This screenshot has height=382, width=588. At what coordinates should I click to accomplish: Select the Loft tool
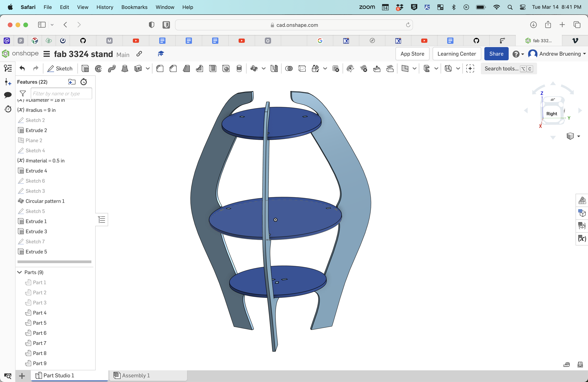coord(125,68)
